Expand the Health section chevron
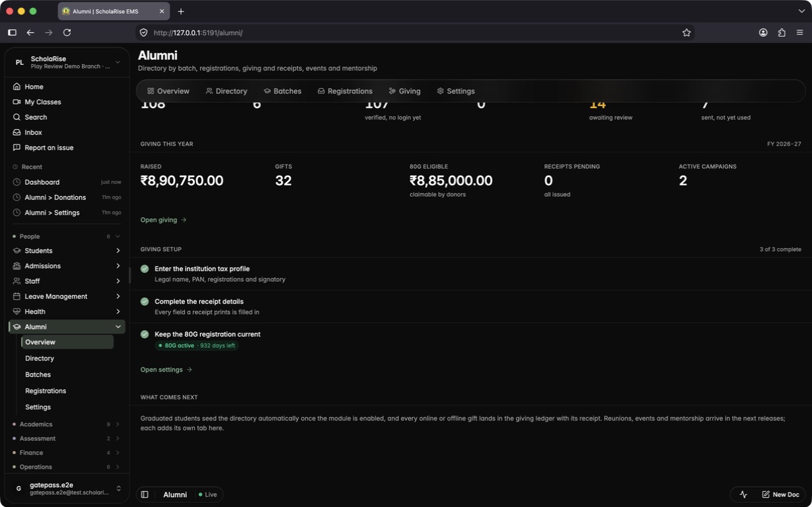Screen dimensions: 812x507 [118, 312]
